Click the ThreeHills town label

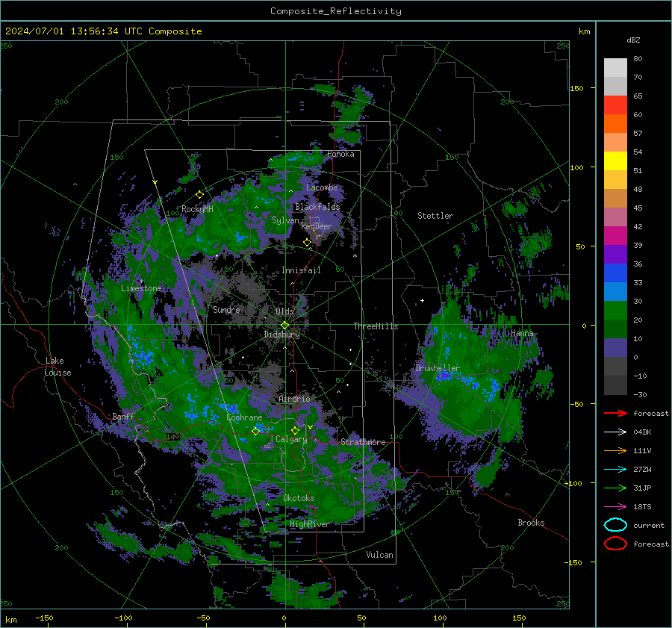[x=376, y=326]
